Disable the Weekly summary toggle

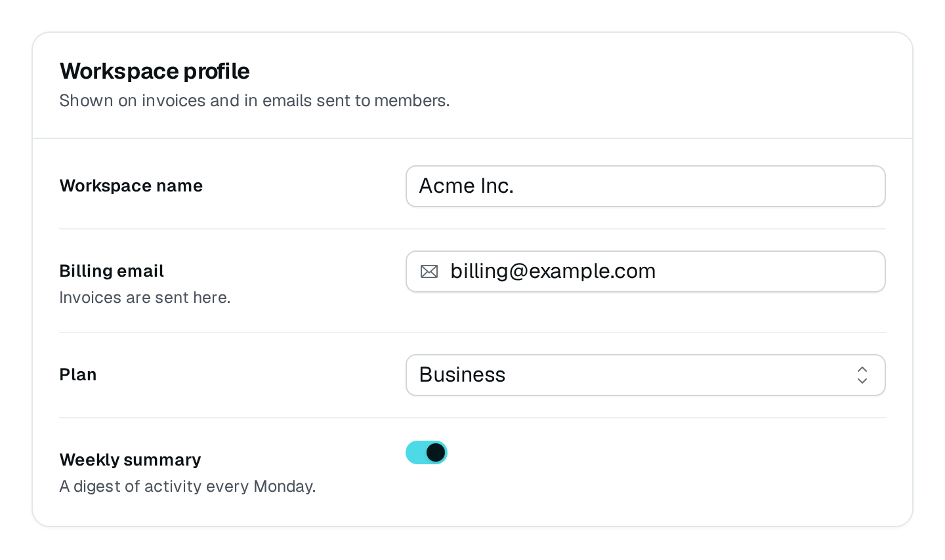427,452
